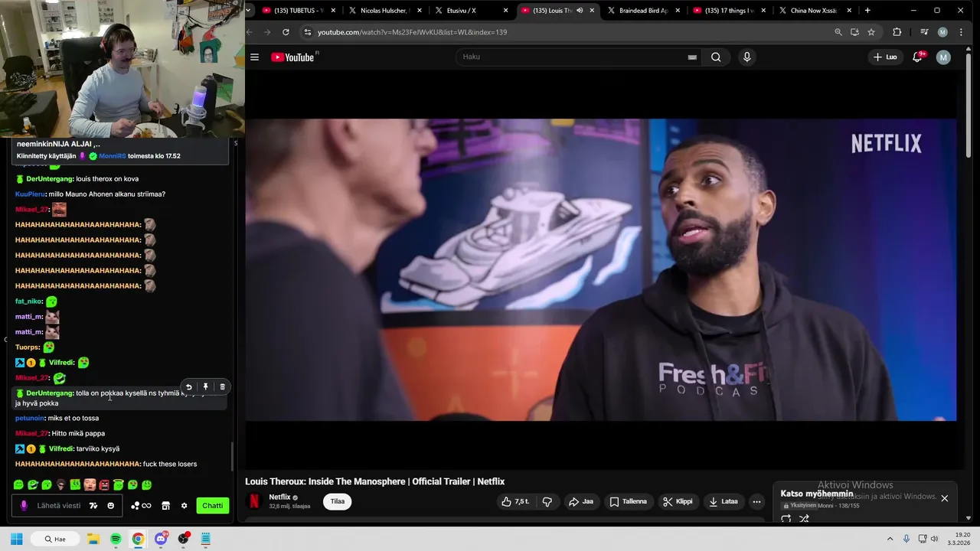Open YouTube notifications bell
The width and height of the screenshot is (980, 551).
(917, 57)
